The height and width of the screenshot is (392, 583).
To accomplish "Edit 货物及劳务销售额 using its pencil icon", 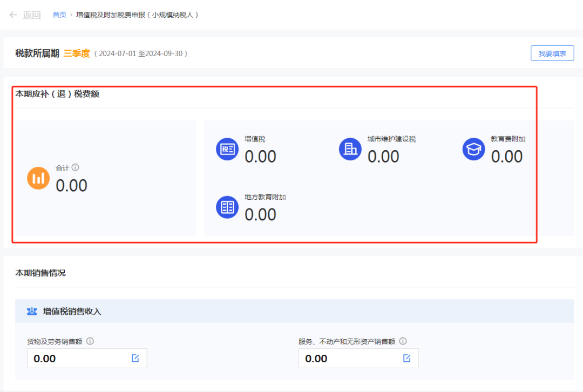I will (x=135, y=359).
